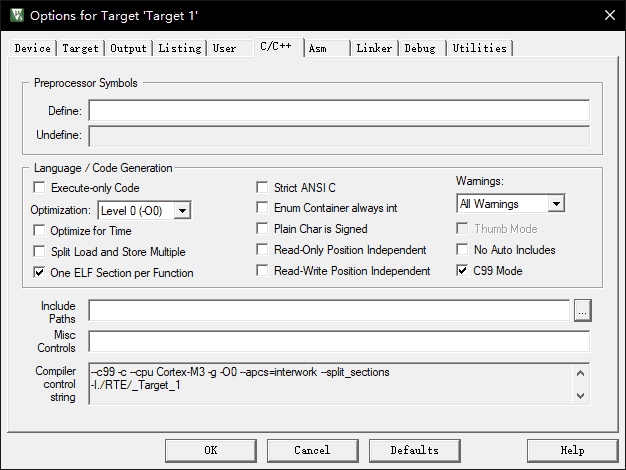The height and width of the screenshot is (470, 626).
Task: Expand the Optimization level dropdown
Action: (x=181, y=210)
